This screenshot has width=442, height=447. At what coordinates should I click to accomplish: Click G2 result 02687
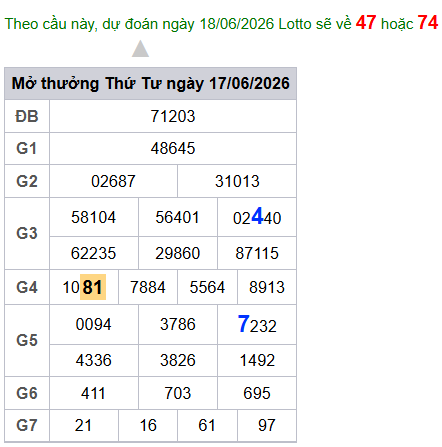[113, 181]
